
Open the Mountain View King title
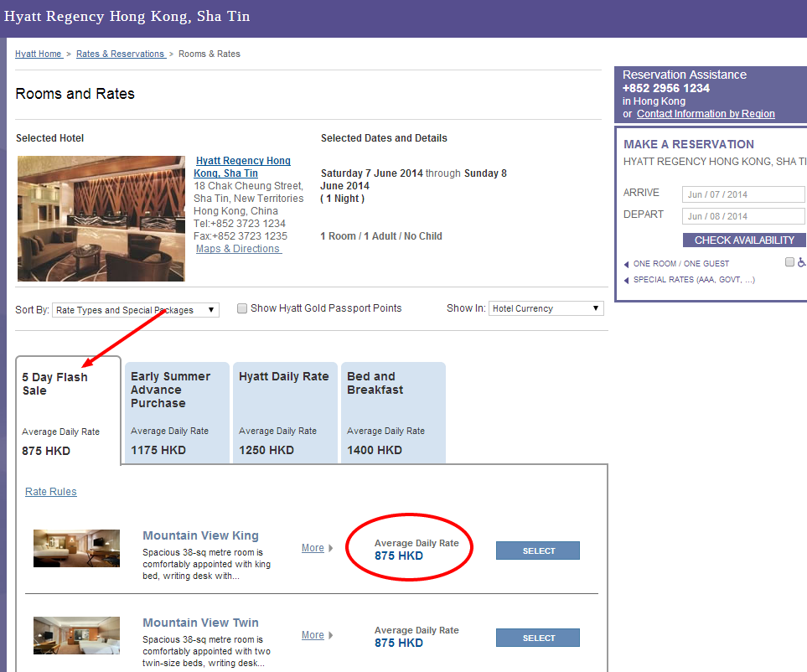coord(201,535)
